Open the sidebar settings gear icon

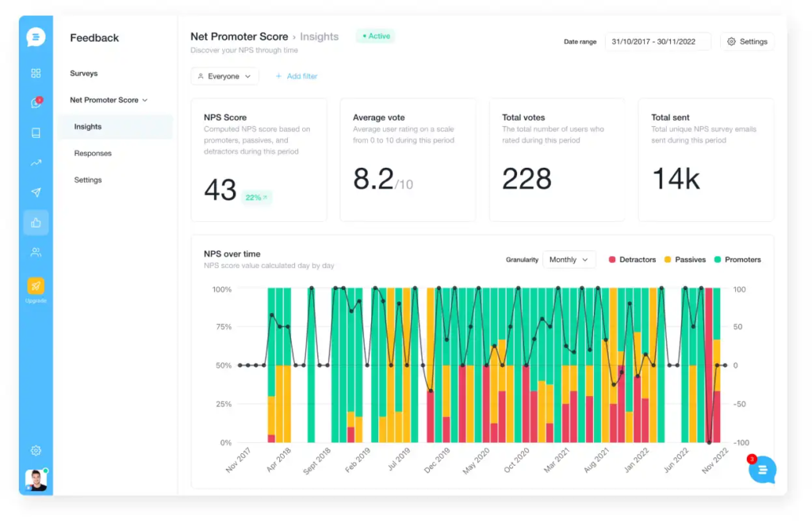pyautogui.click(x=36, y=451)
